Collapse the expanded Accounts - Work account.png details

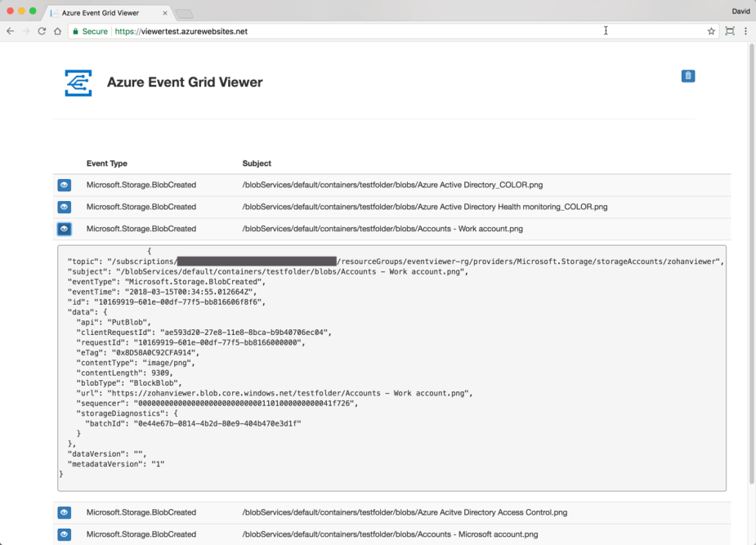(64, 229)
